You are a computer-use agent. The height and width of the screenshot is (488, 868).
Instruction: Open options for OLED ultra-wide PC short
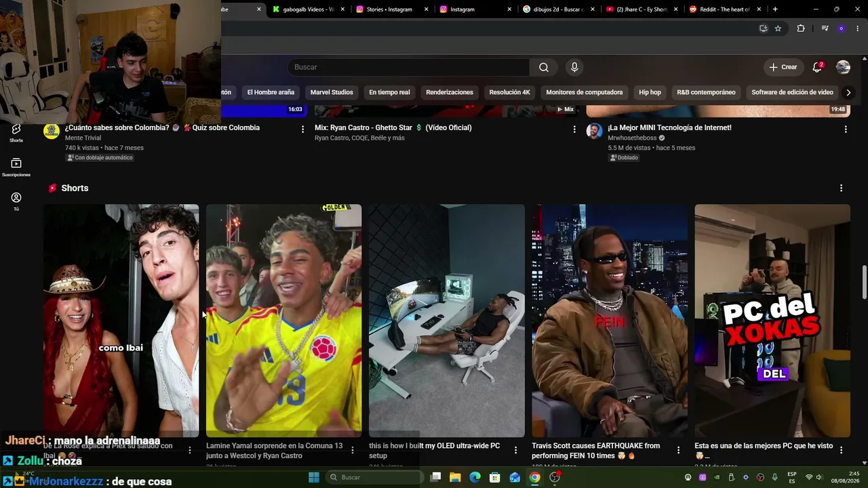pos(515,449)
